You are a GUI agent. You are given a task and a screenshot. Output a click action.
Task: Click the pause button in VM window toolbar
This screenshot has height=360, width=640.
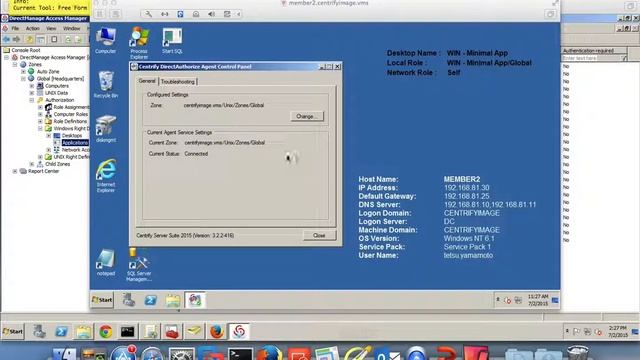pyautogui.click(x=100, y=14)
